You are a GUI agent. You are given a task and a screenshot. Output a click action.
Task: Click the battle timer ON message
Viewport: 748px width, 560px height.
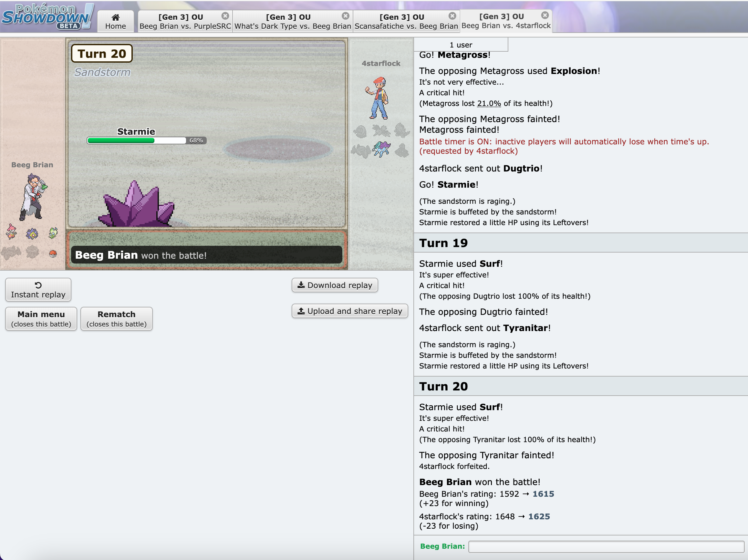tap(564, 146)
